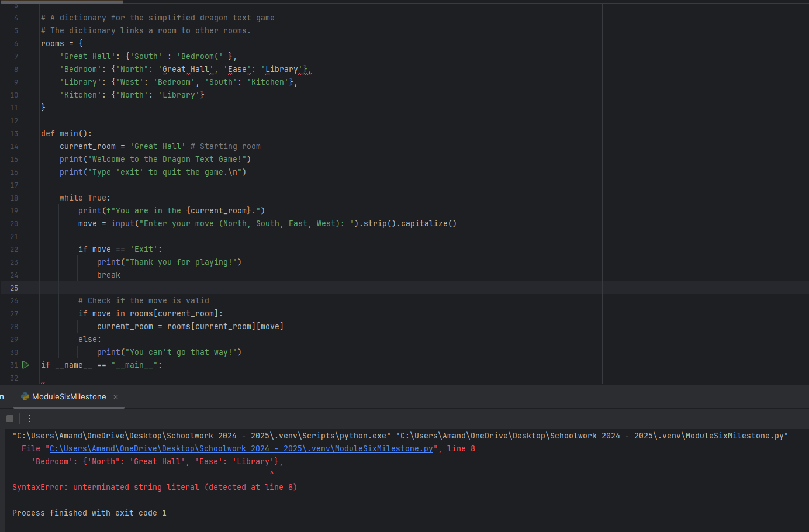Click the "if __name__ == "__main__":" code
This screenshot has height=532, width=809.
tap(102, 365)
